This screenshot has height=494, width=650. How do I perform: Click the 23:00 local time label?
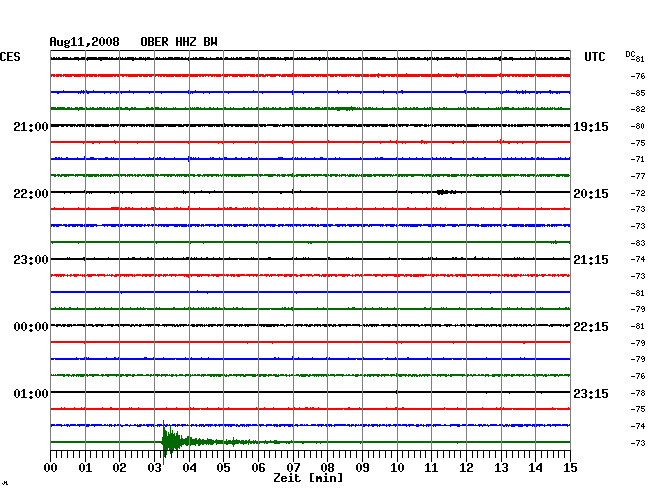(31, 260)
